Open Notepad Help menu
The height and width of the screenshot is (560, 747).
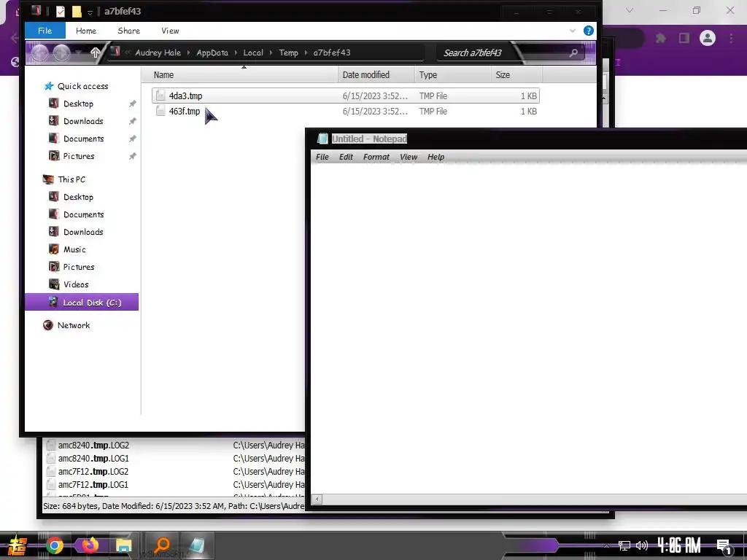[x=436, y=157]
